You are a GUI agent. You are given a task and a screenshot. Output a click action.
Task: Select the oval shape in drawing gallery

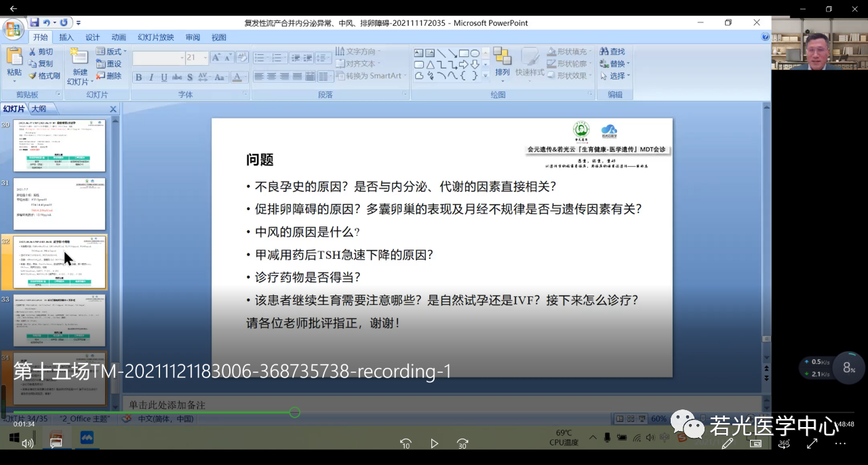pyautogui.click(x=475, y=54)
